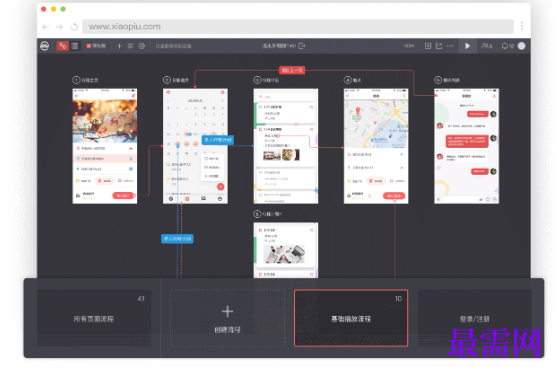Start the prototype with the play button
Image resolution: width=560 pixels, height=374 pixels.
pos(467,46)
